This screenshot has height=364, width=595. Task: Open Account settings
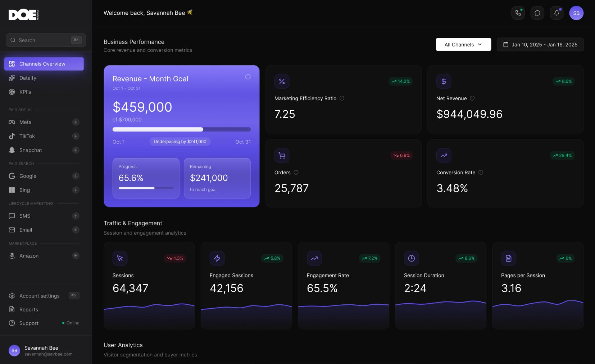pyautogui.click(x=39, y=296)
